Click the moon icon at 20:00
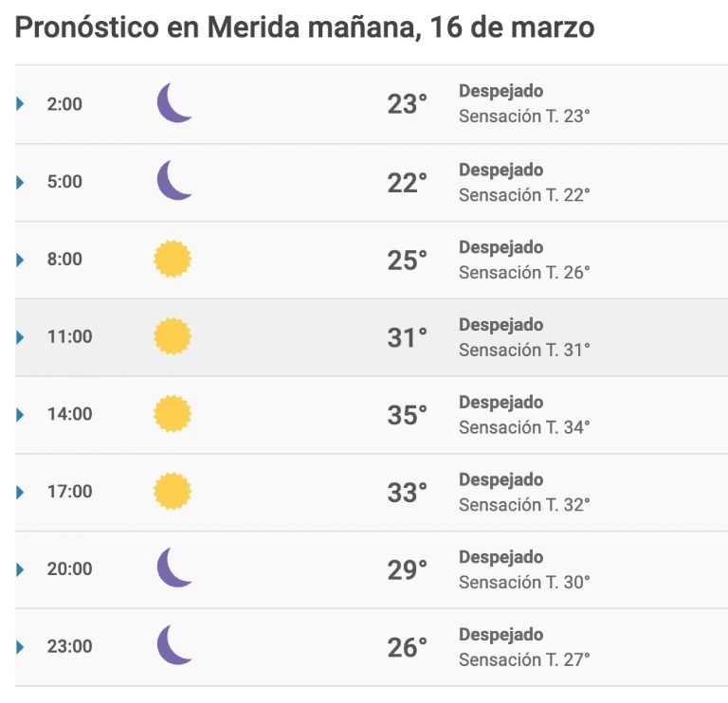The image size is (728, 703). coord(174,567)
